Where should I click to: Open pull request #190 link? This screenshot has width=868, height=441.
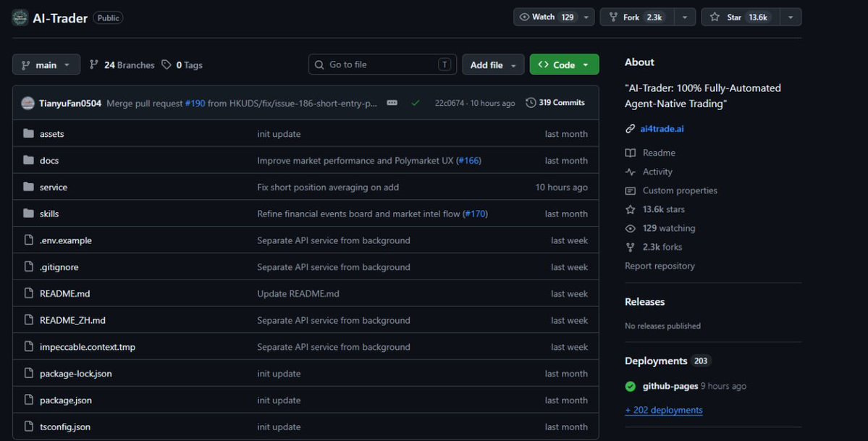[x=195, y=104]
